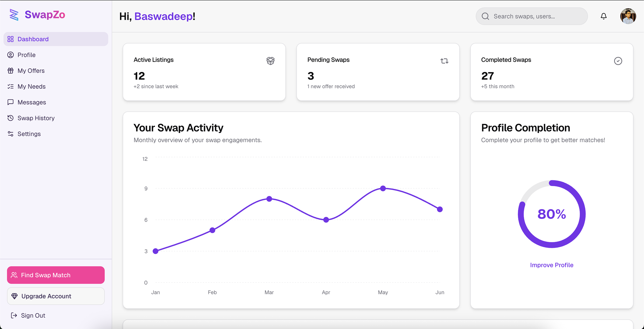This screenshot has height=329, width=644.
Task: Click the Completed Swaps checkmark icon
Action: [618, 61]
